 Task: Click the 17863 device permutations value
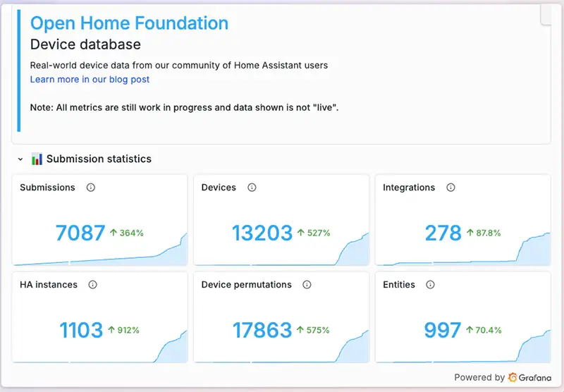(x=262, y=330)
